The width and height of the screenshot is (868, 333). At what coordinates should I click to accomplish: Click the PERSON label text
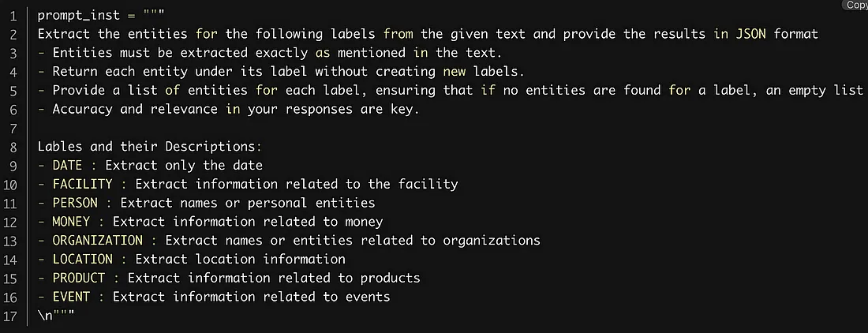tap(75, 203)
